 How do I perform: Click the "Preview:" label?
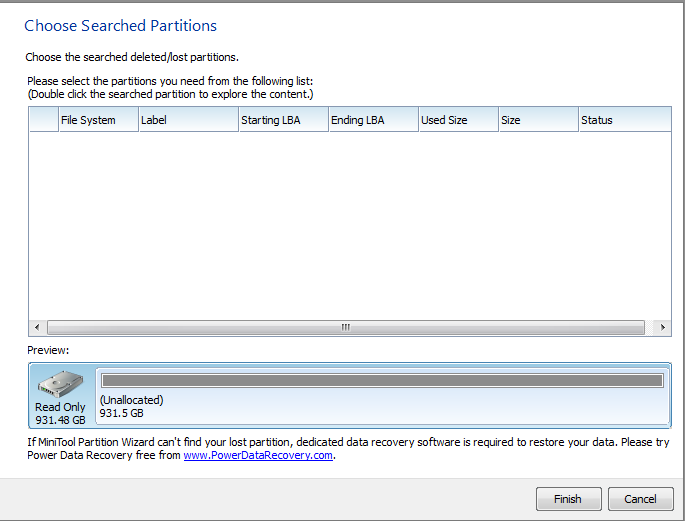[x=48, y=350]
